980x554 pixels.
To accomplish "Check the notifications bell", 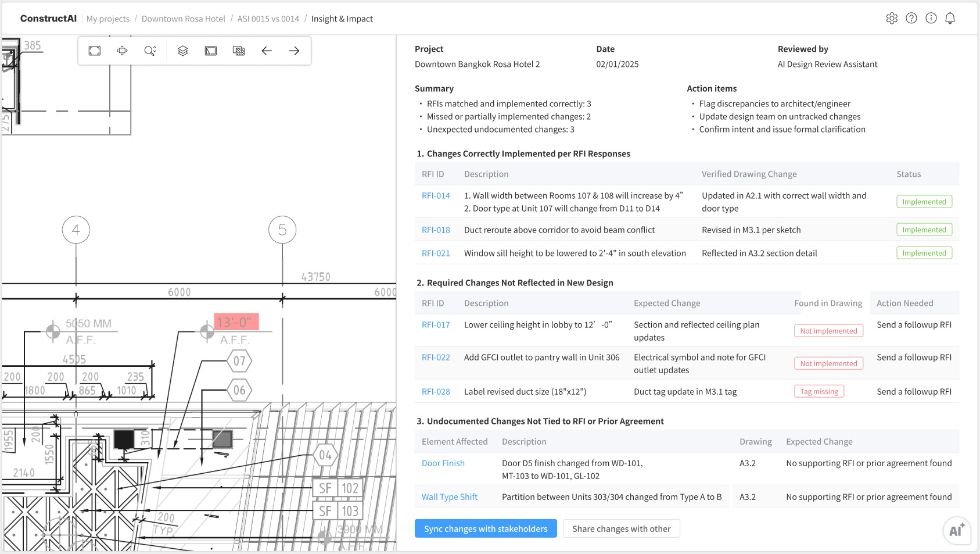I will [x=950, y=18].
